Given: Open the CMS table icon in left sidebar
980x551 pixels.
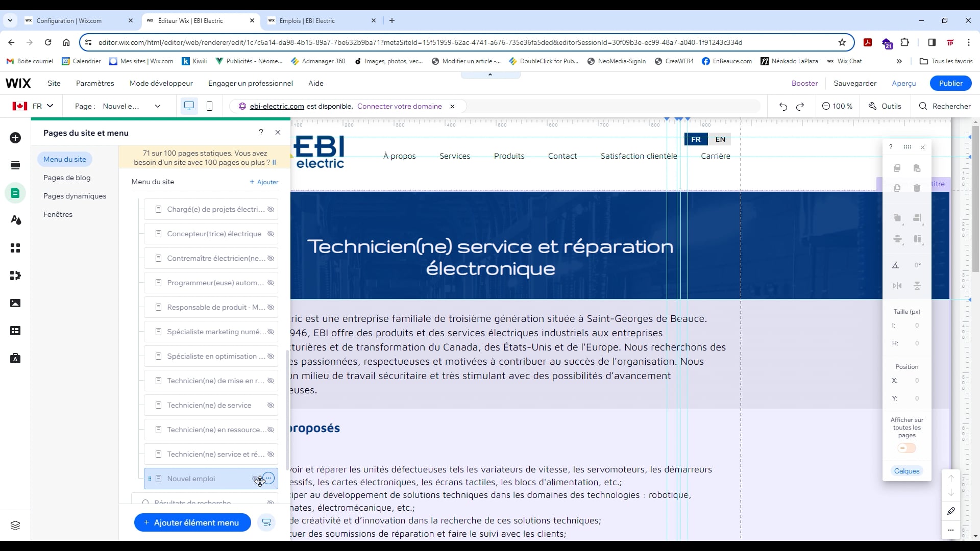Looking at the screenshot, I should click(15, 331).
